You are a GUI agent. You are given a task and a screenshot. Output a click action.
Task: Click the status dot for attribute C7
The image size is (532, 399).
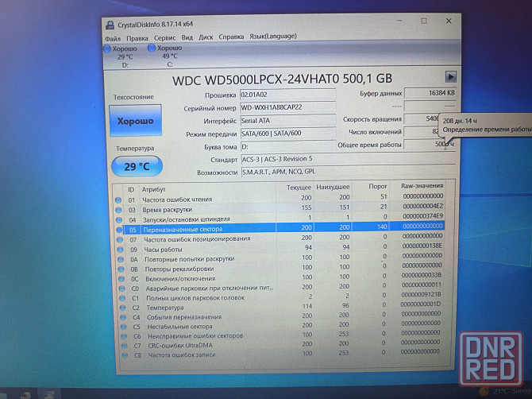click(124, 346)
